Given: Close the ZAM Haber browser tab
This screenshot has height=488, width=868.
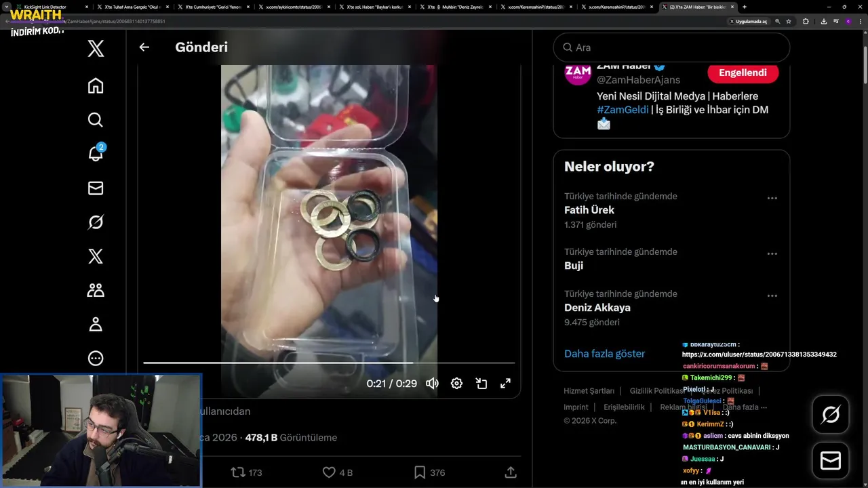Looking at the screenshot, I should pos(732,7).
